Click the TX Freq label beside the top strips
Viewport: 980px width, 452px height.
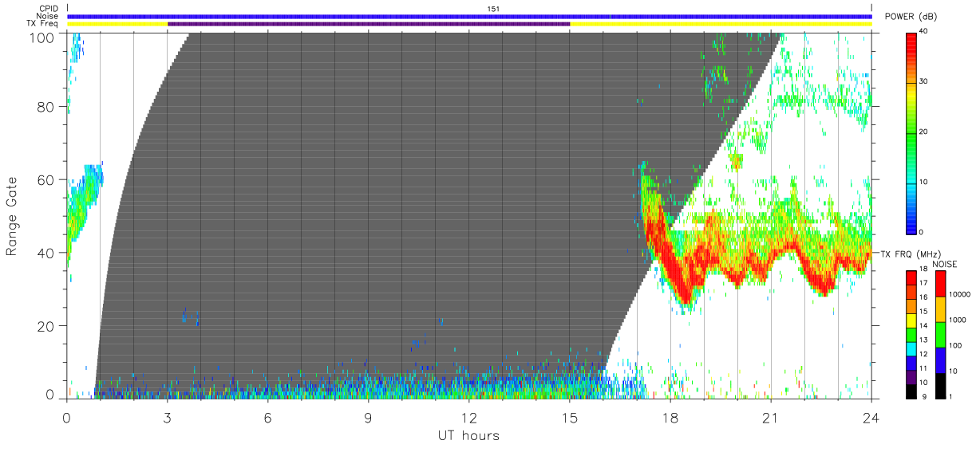click(43, 24)
